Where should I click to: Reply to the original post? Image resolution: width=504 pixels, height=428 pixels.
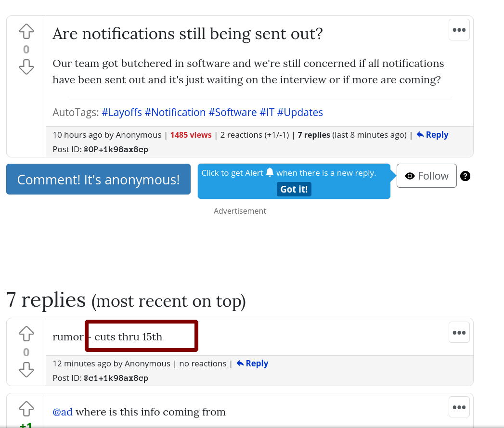click(x=432, y=135)
